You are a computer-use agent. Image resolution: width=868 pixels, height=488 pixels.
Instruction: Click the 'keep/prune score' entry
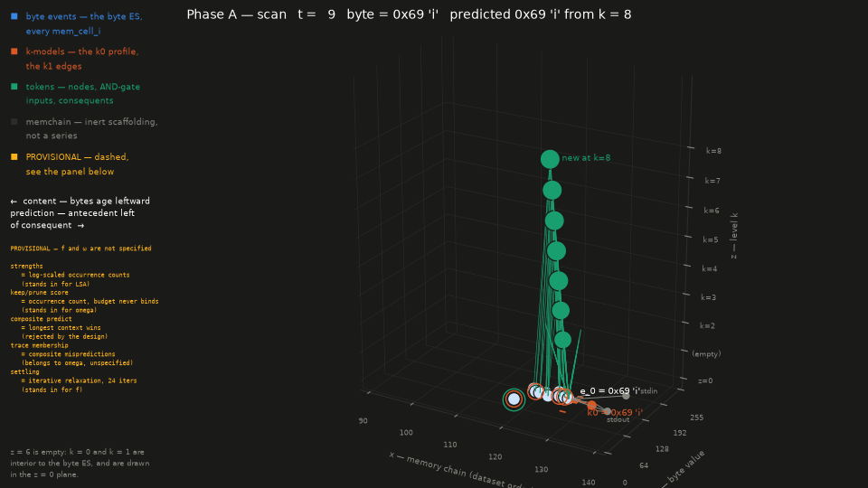tap(39, 293)
